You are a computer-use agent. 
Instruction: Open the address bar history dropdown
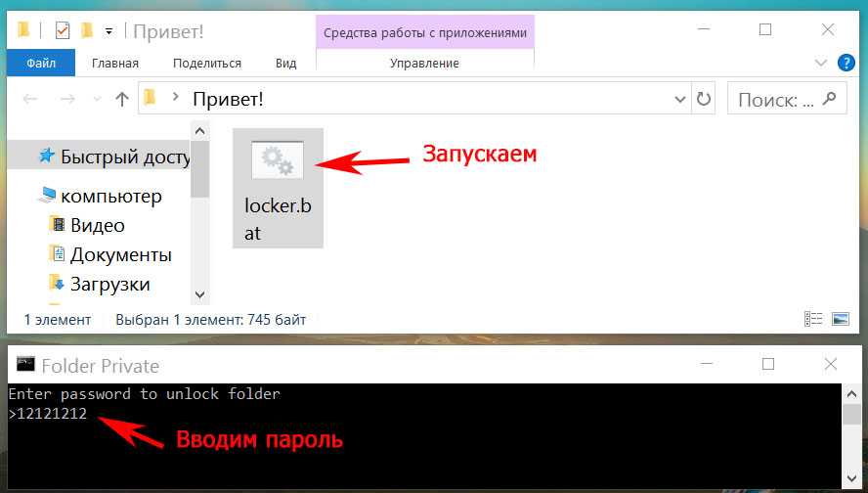coord(680,99)
